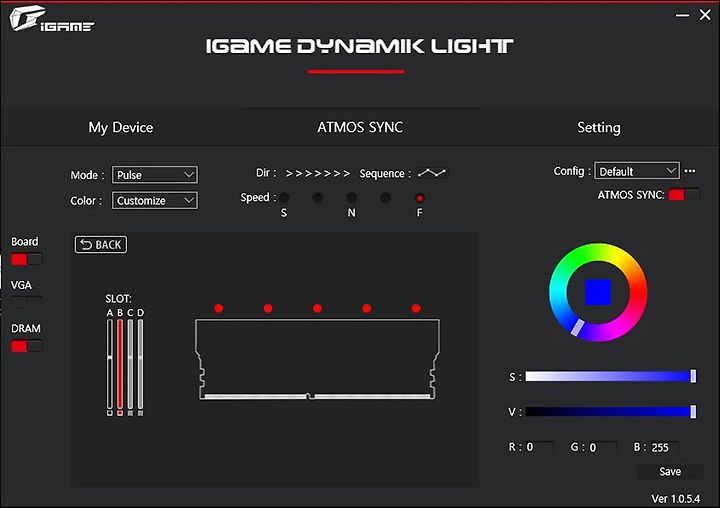Toggle the Board lighting switch

27,260
